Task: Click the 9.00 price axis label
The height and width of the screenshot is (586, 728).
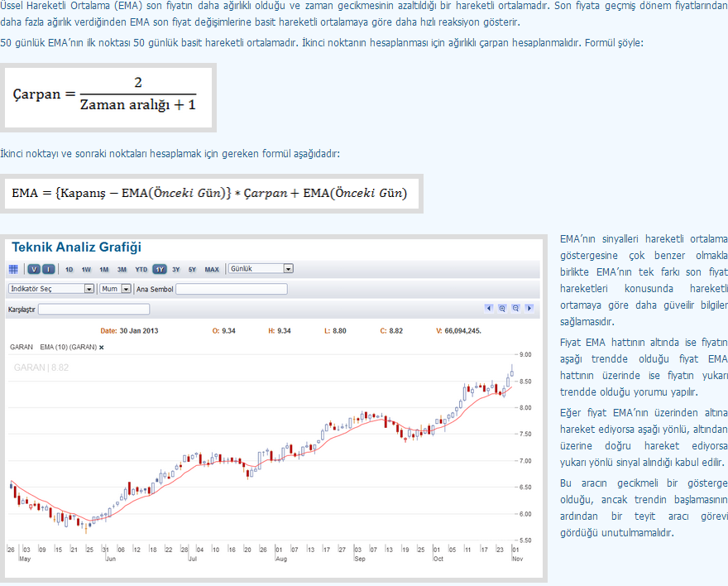Action: (x=525, y=355)
